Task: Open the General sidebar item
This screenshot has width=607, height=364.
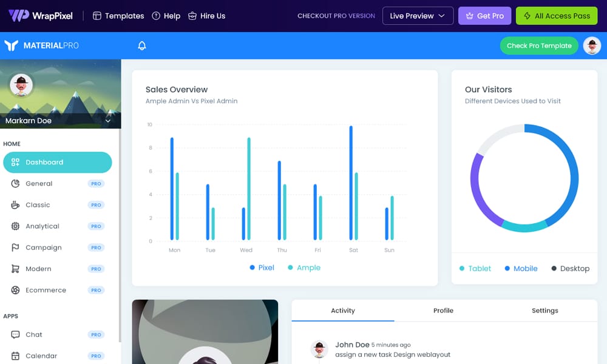Action: click(57, 183)
